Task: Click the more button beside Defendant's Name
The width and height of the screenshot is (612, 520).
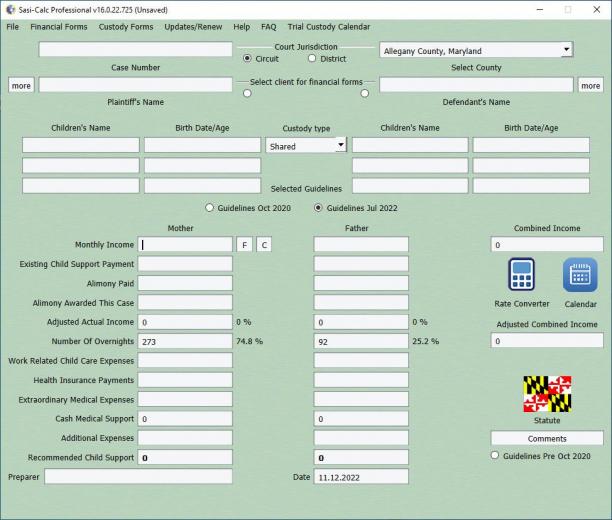Action: click(x=591, y=85)
